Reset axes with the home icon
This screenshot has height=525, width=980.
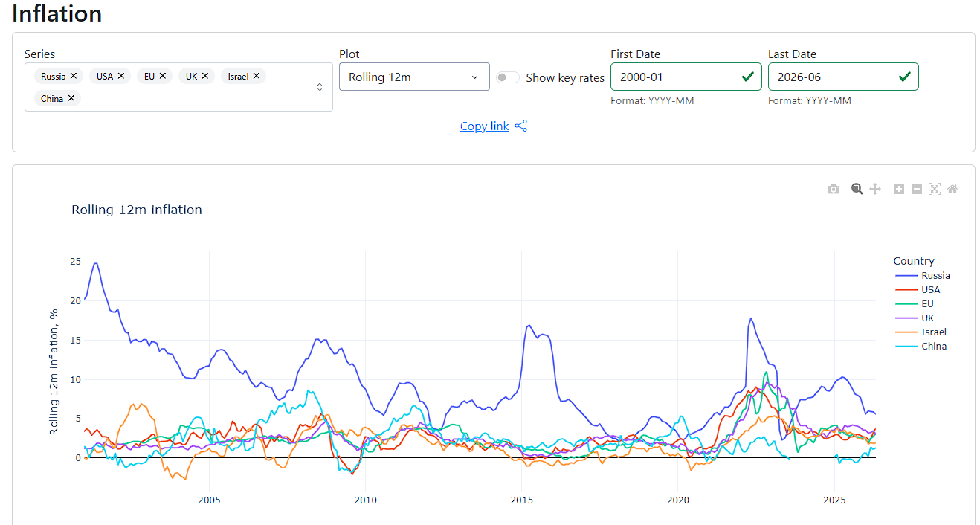pyautogui.click(x=952, y=190)
